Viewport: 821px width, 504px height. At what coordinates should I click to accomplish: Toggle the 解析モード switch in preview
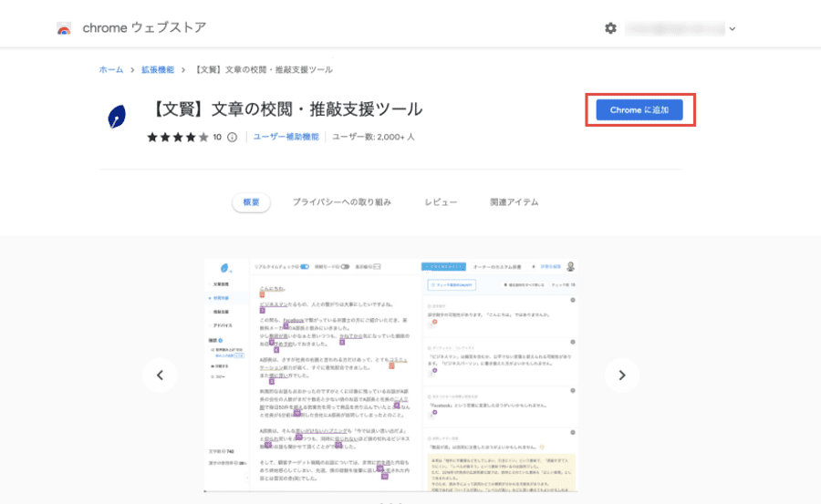[x=346, y=267]
